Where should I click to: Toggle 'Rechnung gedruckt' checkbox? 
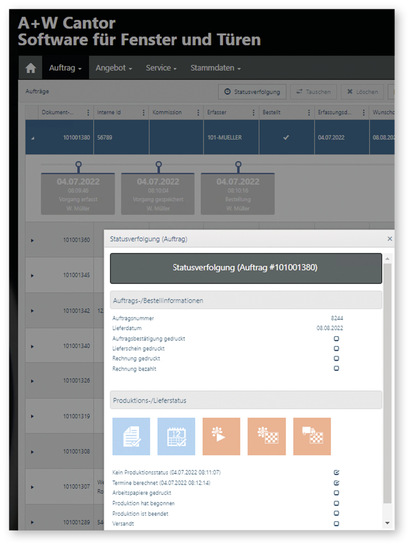click(x=336, y=358)
